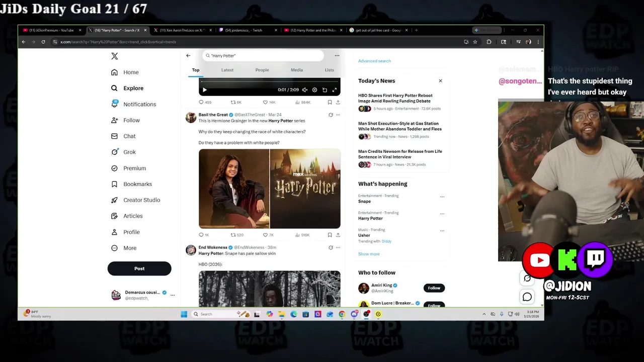Viewport: 644px width, 362px height.
Task: Select the Top search tab
Action: (196, 70)
